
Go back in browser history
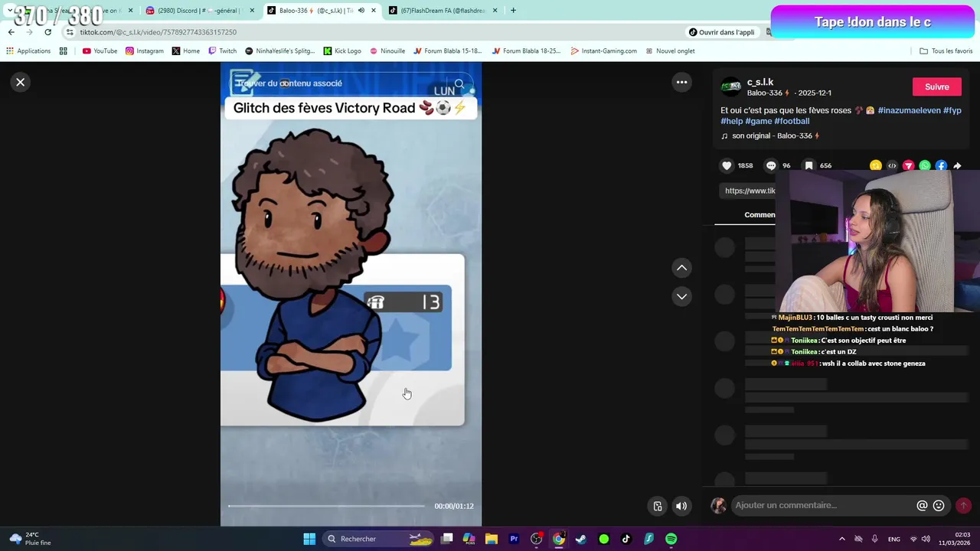[x=11, y=32]
